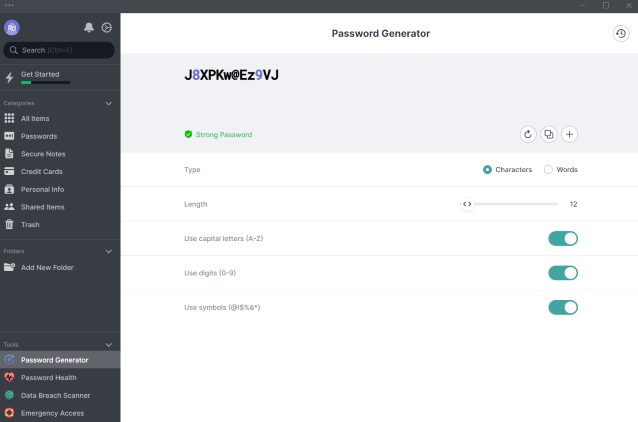Open Passwords category
638x422 pixels.
coord(39,136)
